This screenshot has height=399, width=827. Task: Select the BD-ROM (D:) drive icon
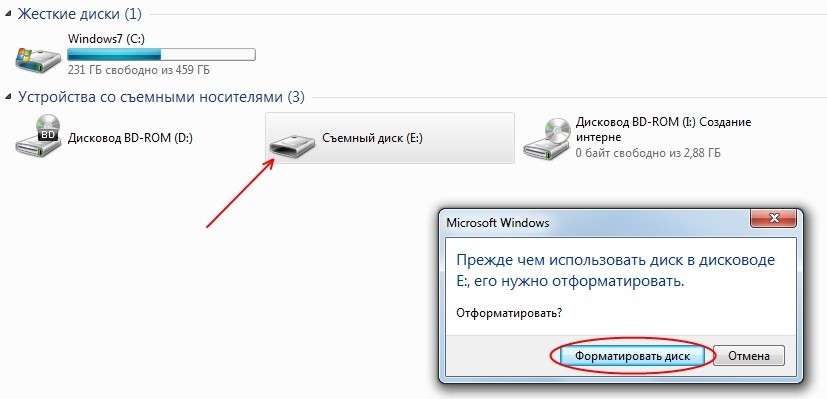pos(39,137)
